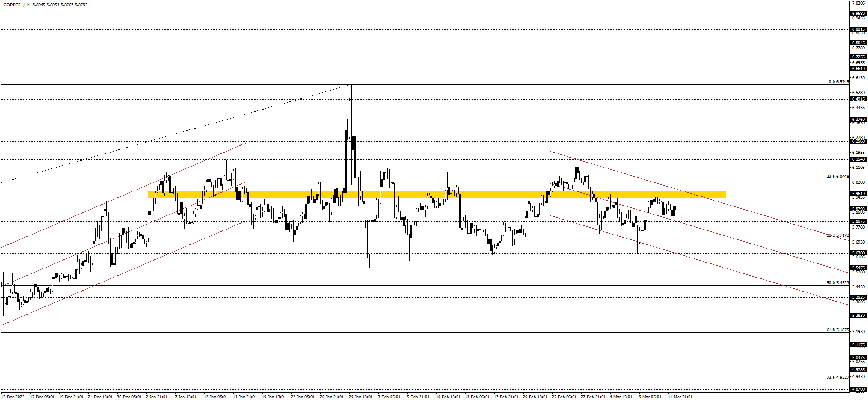Screen dimensions: 868x402
Task: Click the COPPER_,H4 symbol title text
Action: pyautogui.click(x=16, y=5)
